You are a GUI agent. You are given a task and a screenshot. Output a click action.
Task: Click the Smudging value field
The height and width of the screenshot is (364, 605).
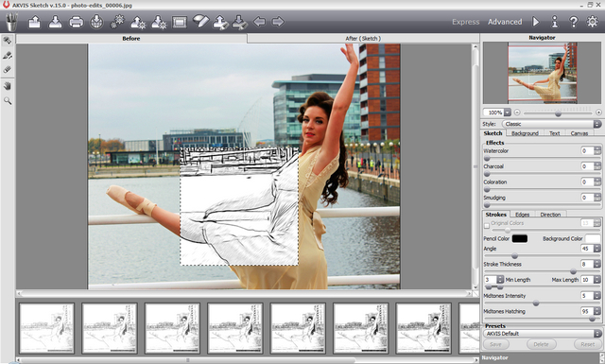tap(587, 198)
